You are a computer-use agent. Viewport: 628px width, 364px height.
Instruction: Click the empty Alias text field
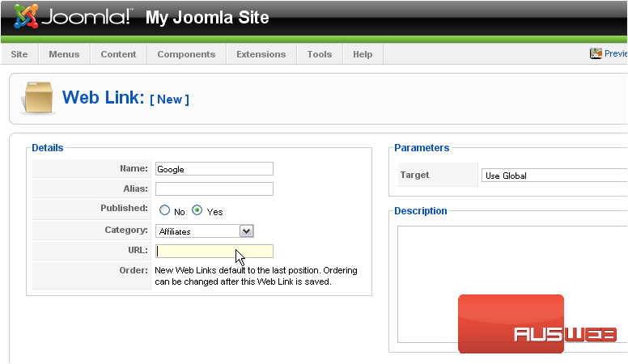point(214,189)
